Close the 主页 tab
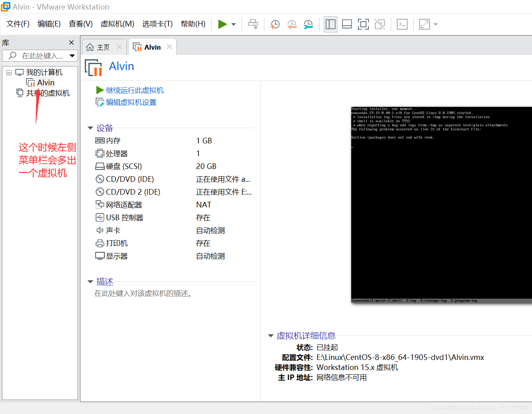This screenshot has height=414, width=532. click(119, 47)
